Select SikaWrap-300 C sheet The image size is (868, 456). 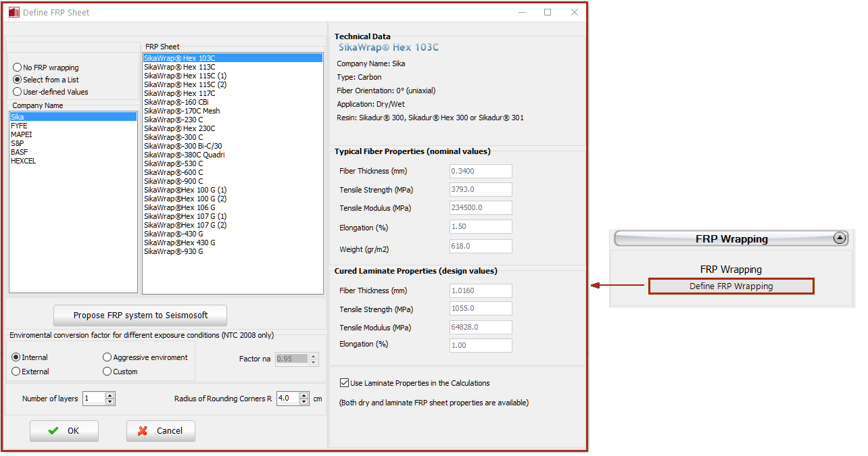pyautogui.click(x=233, y=137)
